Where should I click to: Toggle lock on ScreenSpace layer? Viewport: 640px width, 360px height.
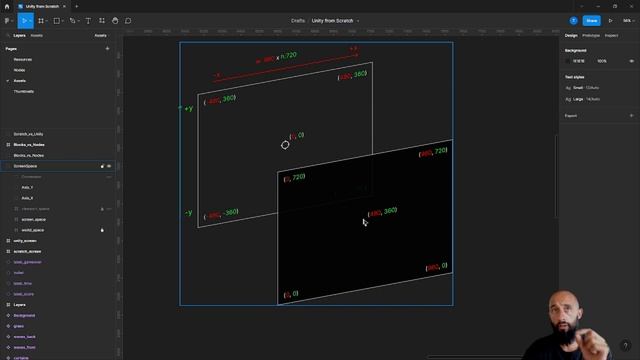point(102,166)
